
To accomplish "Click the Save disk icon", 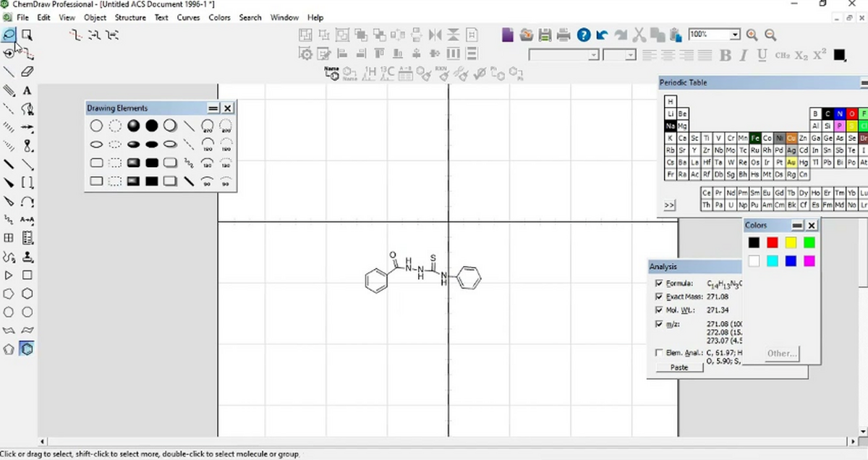I will point(545,34).
